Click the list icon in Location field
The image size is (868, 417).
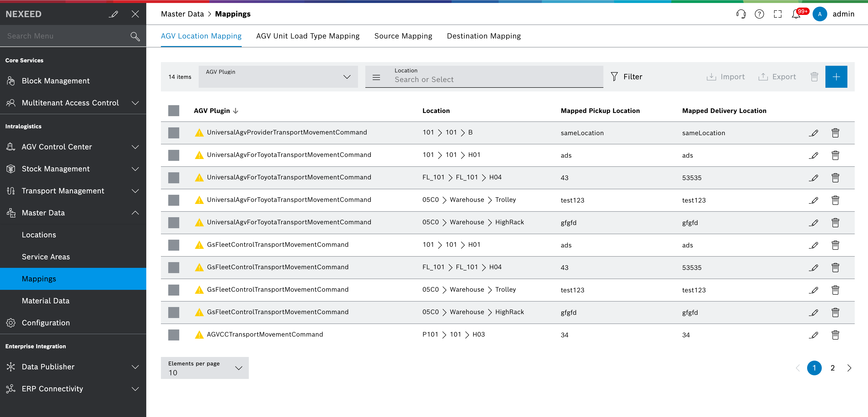376,77
